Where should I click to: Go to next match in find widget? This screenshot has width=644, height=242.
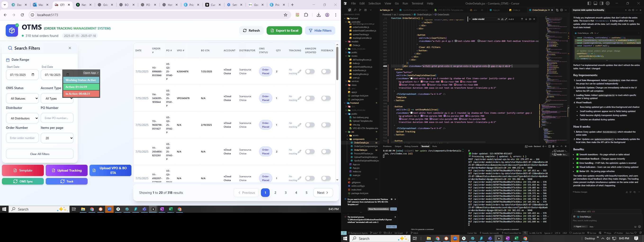[x=526, y=19]
